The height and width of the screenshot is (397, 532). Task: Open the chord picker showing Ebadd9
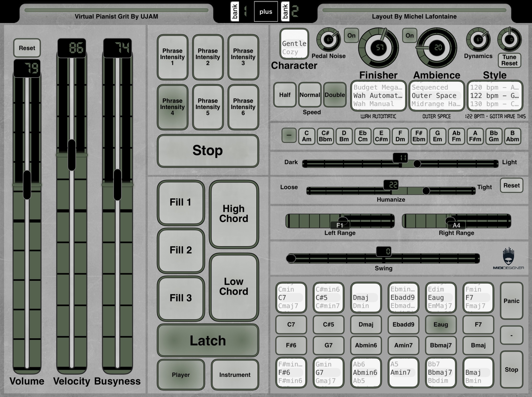click(x=403, y=298)
